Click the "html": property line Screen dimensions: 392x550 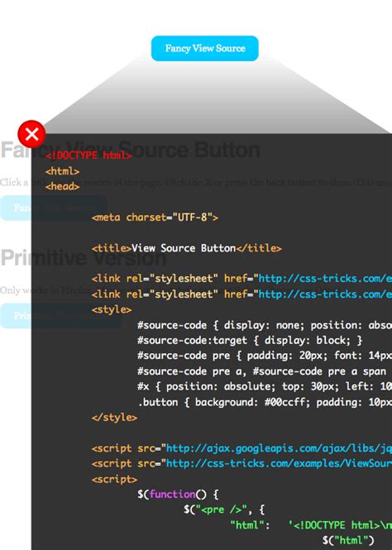[x=311, y=525]
